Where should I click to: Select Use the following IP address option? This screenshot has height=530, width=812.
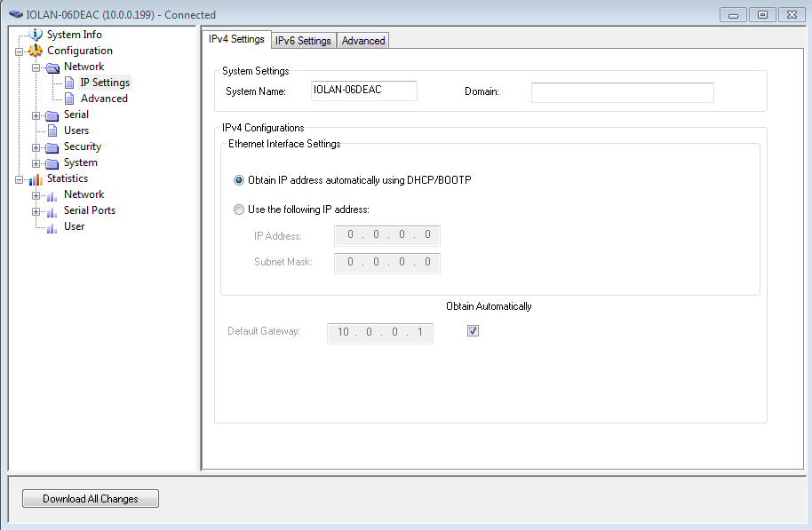click(x=239, y=210)
